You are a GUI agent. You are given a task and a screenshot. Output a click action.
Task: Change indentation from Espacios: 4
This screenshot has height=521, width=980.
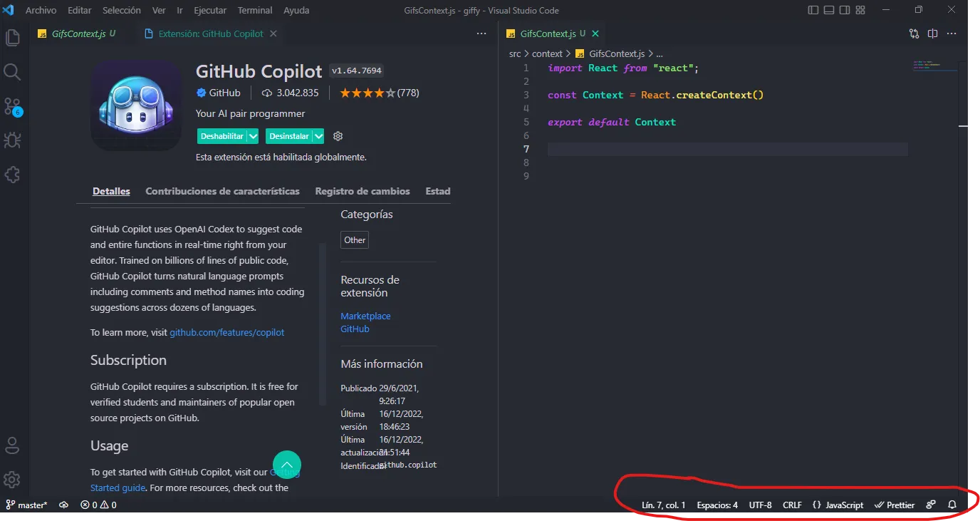tap(716, 505)
